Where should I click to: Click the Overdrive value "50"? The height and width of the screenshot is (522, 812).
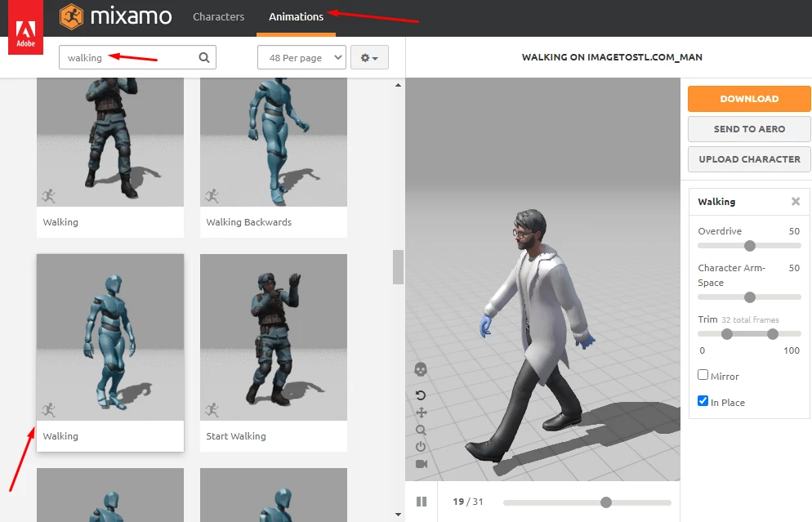pyautogui.click(x=794, y=231)
